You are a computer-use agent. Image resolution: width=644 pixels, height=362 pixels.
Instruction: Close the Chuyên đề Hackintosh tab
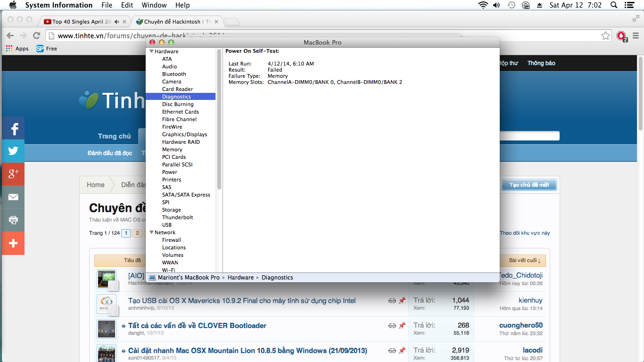click(x=217, y=22)
